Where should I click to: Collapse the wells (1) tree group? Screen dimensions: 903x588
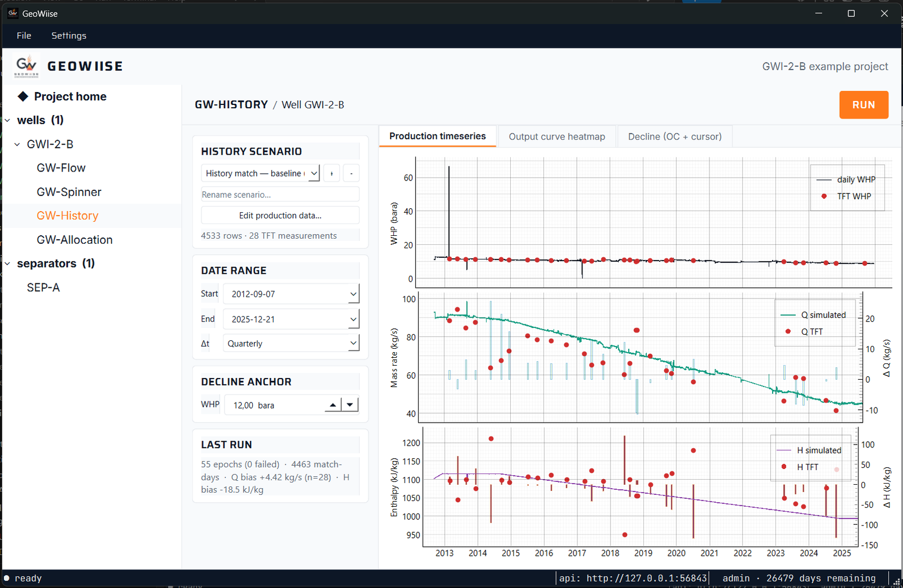[7, 120]
